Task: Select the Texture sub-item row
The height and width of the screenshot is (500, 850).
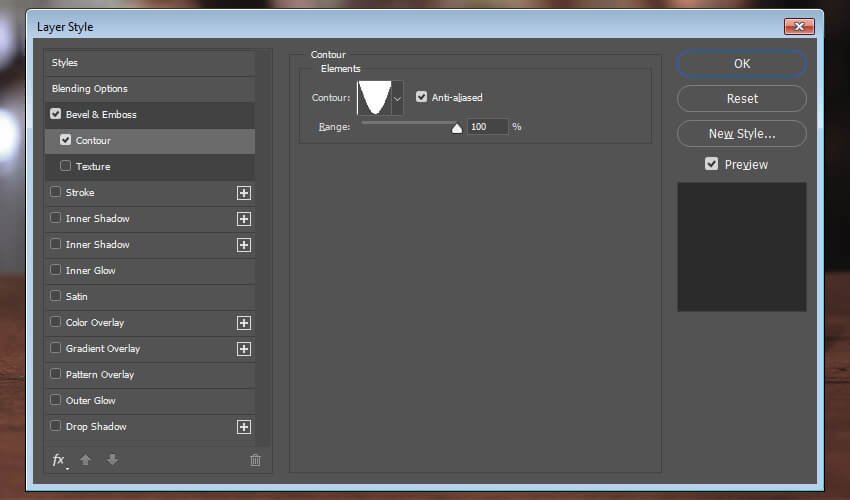Action: click(x=150, y=167)
